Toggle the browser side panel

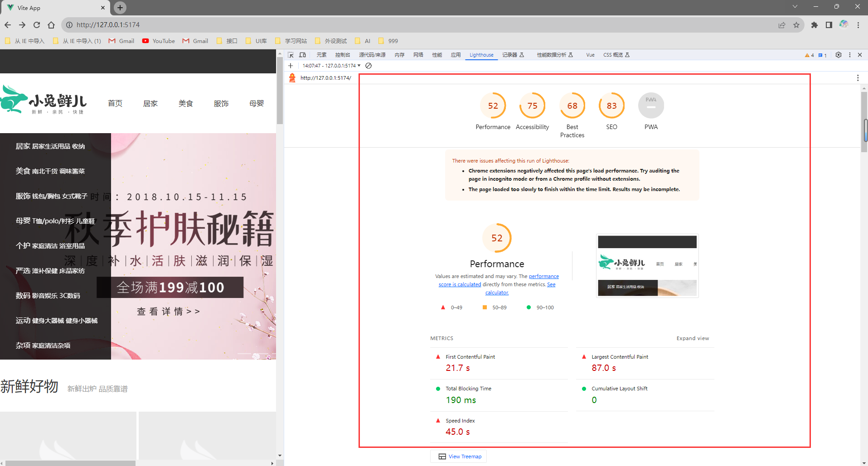[829, 25]
